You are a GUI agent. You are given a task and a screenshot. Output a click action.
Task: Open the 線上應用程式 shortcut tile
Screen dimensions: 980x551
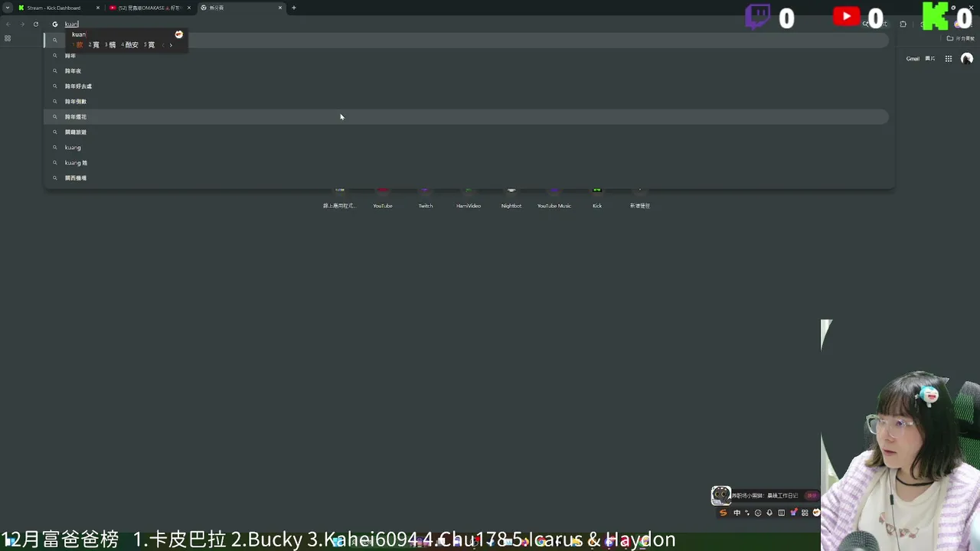pos(340,197)
